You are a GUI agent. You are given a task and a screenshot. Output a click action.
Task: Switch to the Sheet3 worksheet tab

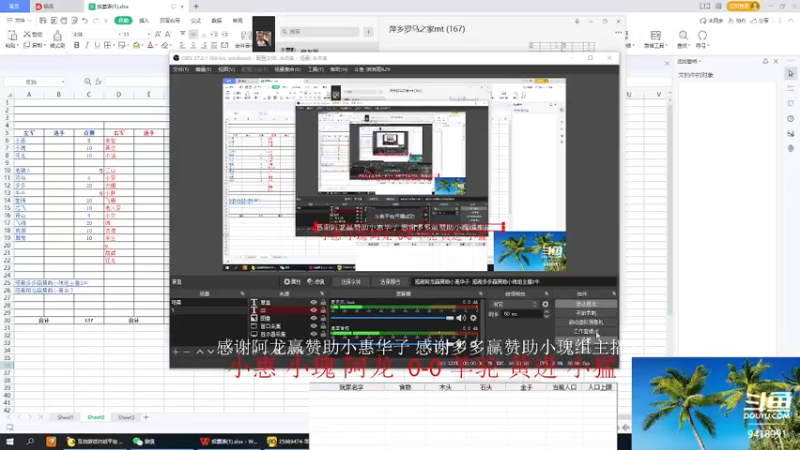click(126, 417)
